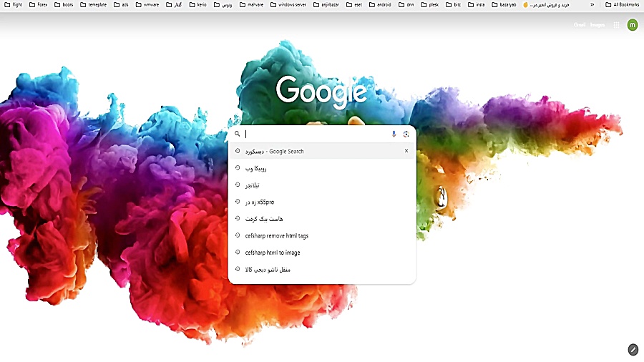644x362 pixels.
Task: Open the eset bookmarks folder
Action: click(x=354, y=5)
